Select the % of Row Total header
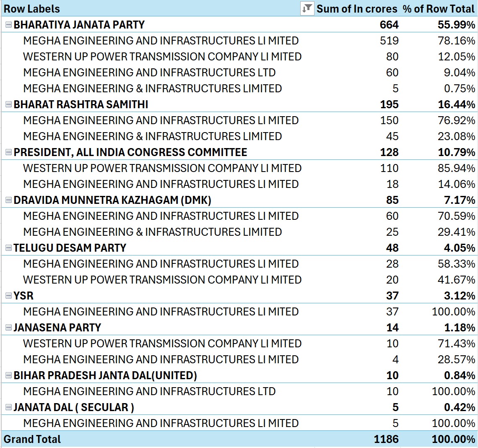Viewport: 478px width, 448px height. 439,9
